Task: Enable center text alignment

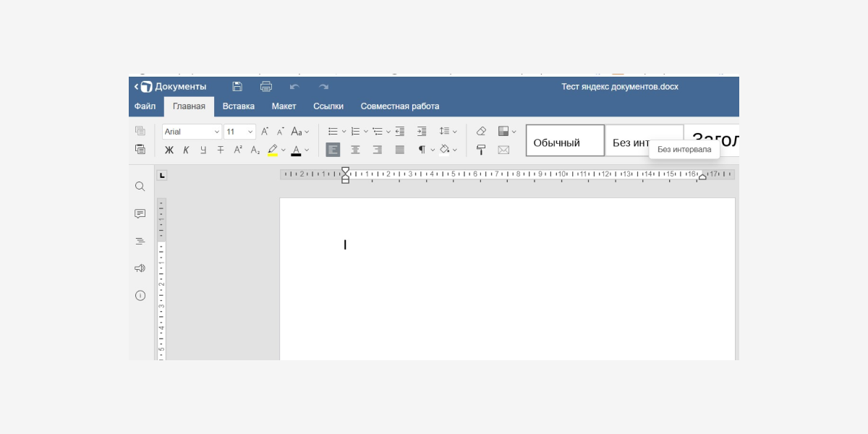Action: coord(355,150)
